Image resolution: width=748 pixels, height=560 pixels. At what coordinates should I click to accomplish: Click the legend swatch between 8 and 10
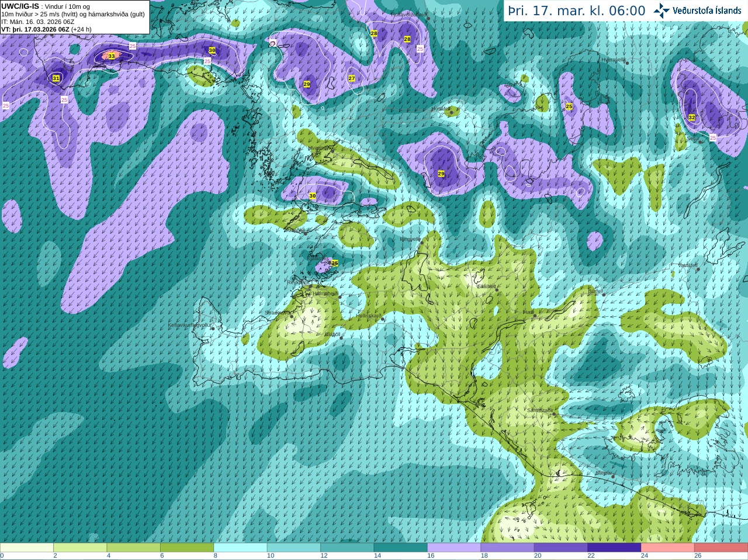click(x=241, y=548)
